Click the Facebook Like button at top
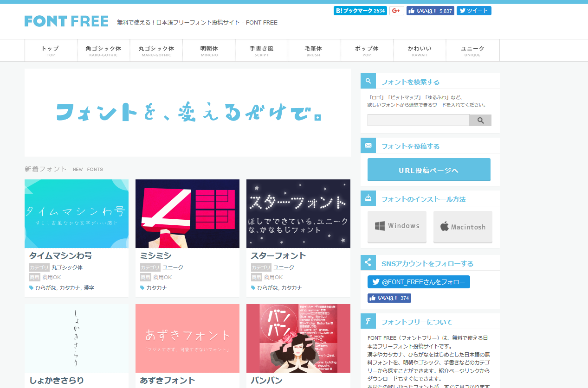Screen dimensions: 588x388 click(x=430, y=11)
